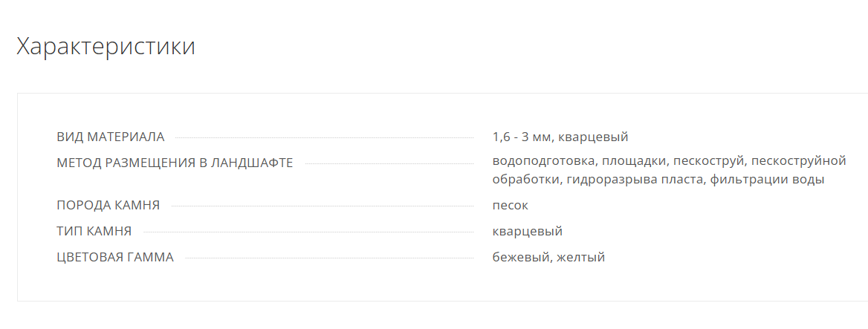Click the text водоподготовка, площадки, пескоструй

[x=620, y=161]
